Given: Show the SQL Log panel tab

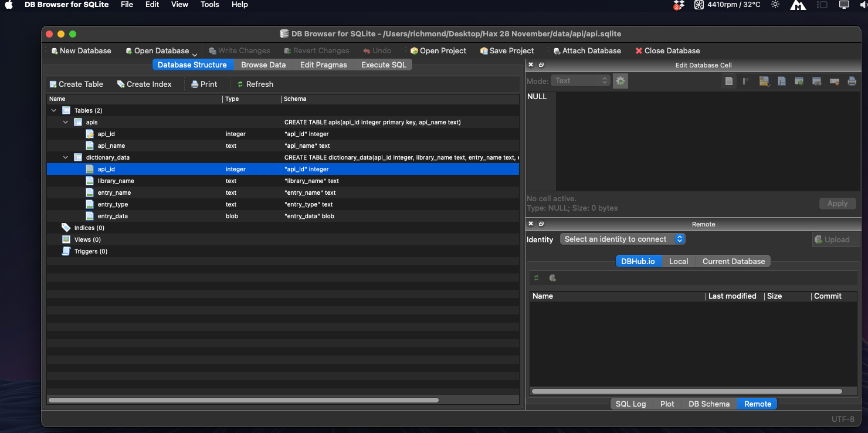Looking at the screenshot, I should 630,404.
